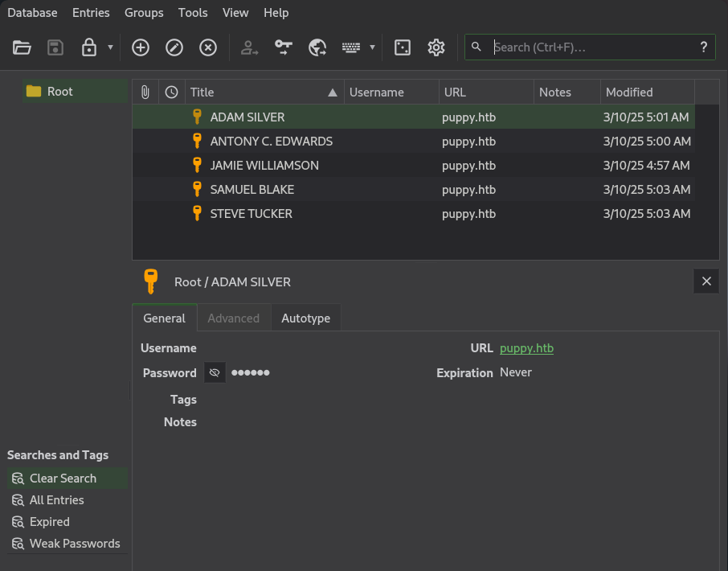
Task: Expand the Auto-Type keyboard dropdown arrow
Action: pyautogui.click(x=372, y=47)
